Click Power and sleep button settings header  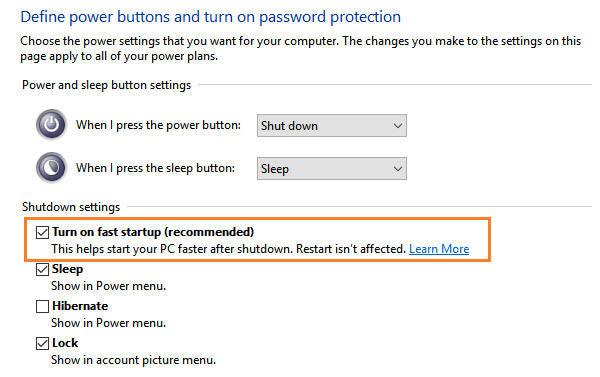[106, 85]
